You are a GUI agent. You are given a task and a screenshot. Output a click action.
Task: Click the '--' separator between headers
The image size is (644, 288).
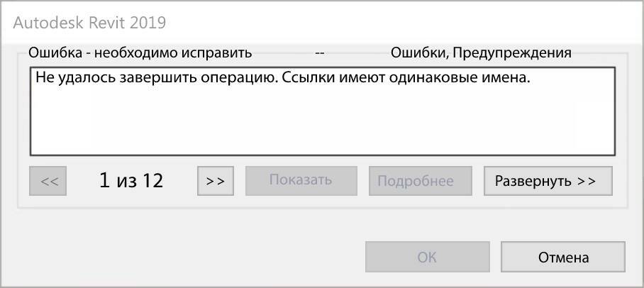coord(319,53)
